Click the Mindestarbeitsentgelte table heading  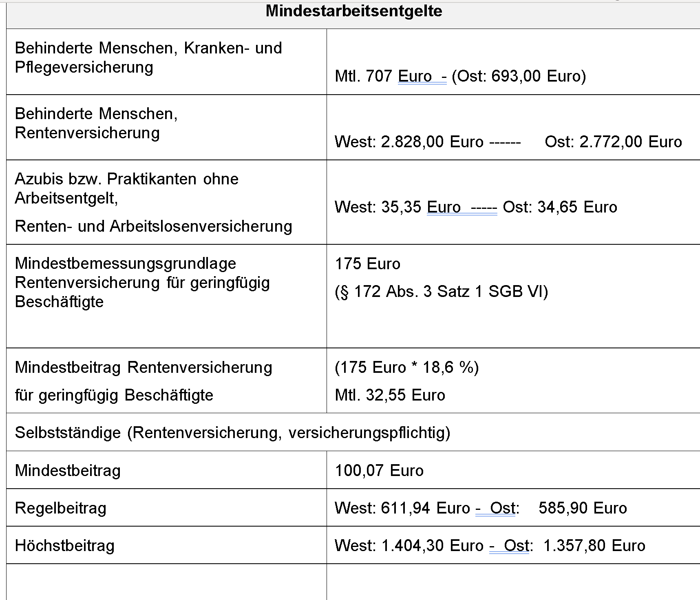(x=354, y=11)
